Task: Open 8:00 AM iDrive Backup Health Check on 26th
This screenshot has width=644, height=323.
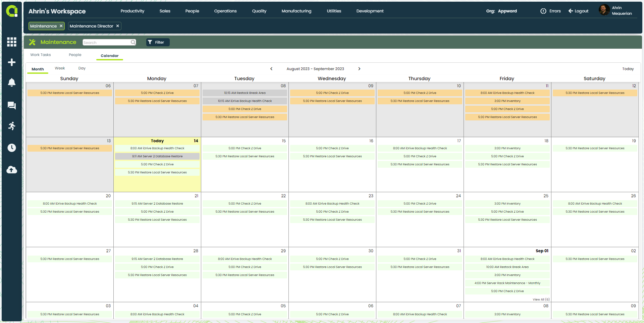Action: pyautogui.click(x=595, y=204)
